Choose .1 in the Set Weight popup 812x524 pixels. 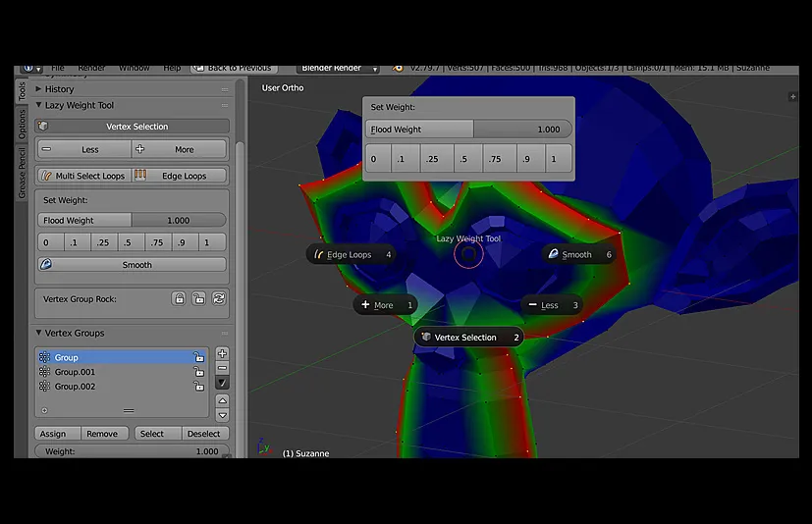tap(406, 159)
